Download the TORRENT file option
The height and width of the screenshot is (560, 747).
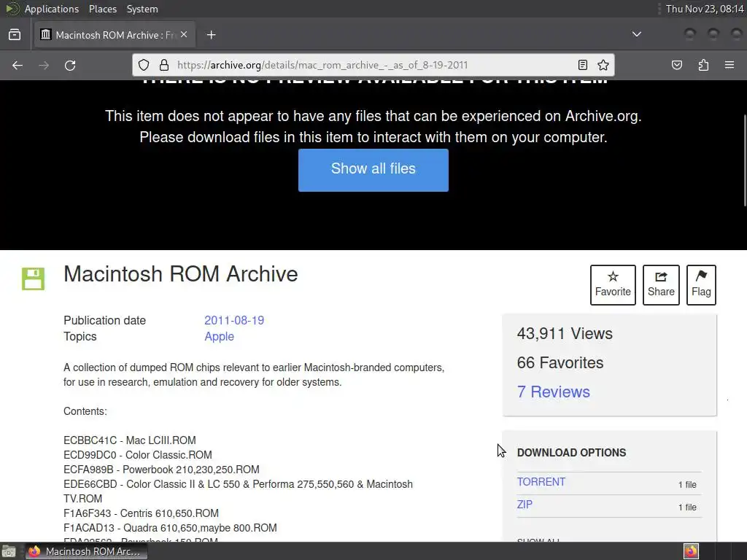coord(541,482)
